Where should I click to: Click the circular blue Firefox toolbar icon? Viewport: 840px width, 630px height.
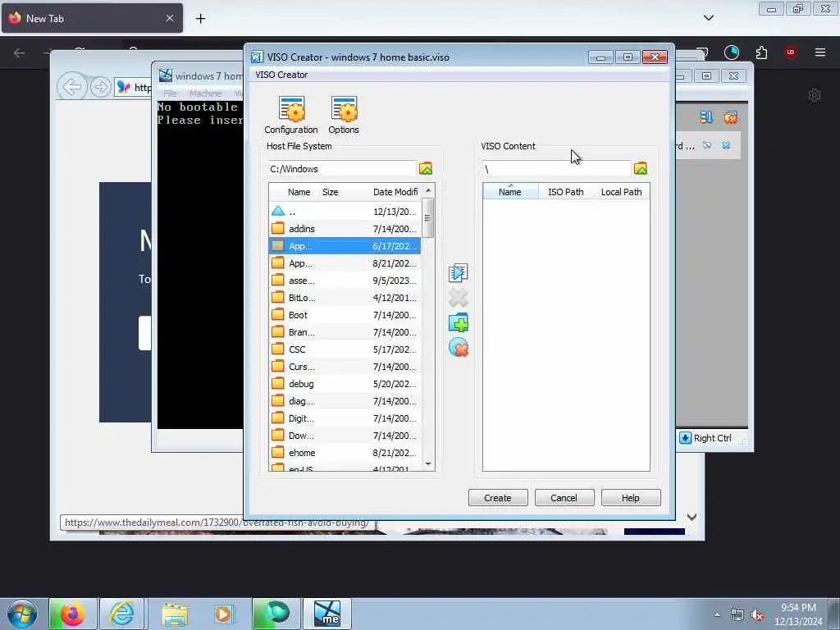(x=731, y=52)
